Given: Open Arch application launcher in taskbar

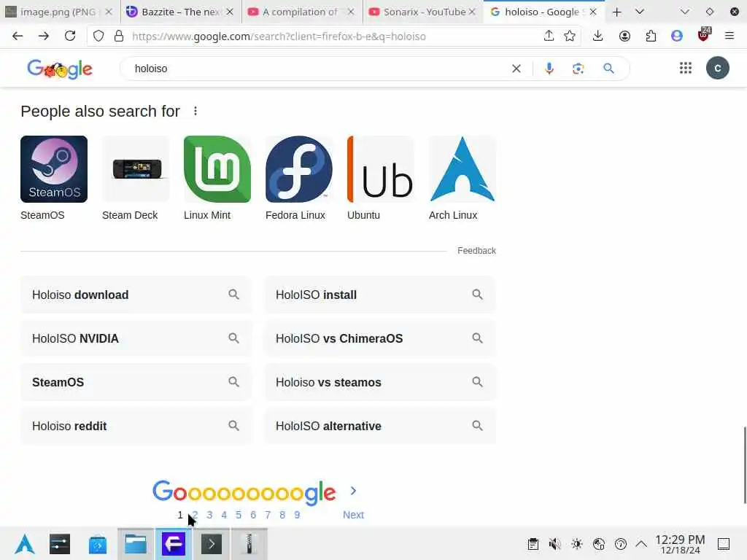Looking at the screenshot, I should tap(25, 544).
